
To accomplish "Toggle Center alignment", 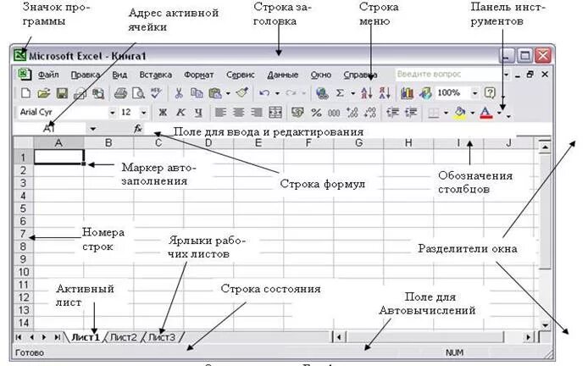I will 238,113.
